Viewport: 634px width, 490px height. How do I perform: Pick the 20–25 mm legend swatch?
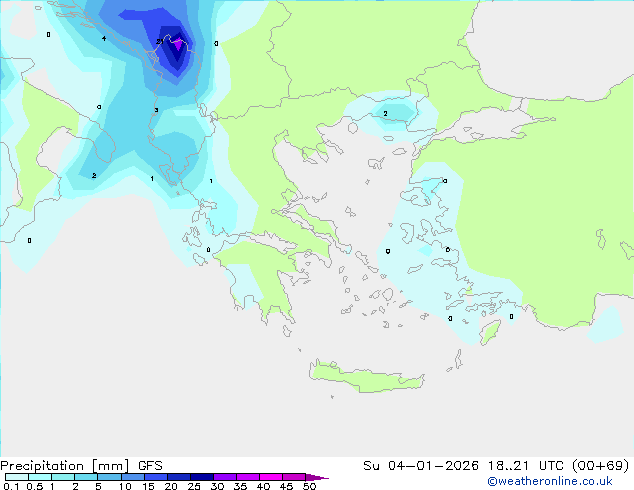[178, 477]
